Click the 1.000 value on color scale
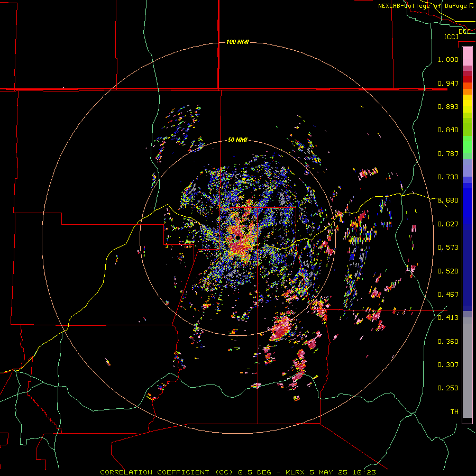The image size is (476, 476). pyautogui.click(x=448, y=59)
